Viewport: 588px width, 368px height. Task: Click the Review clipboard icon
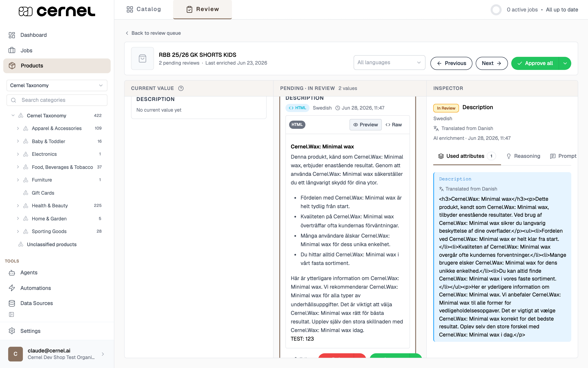coord(189,9)
